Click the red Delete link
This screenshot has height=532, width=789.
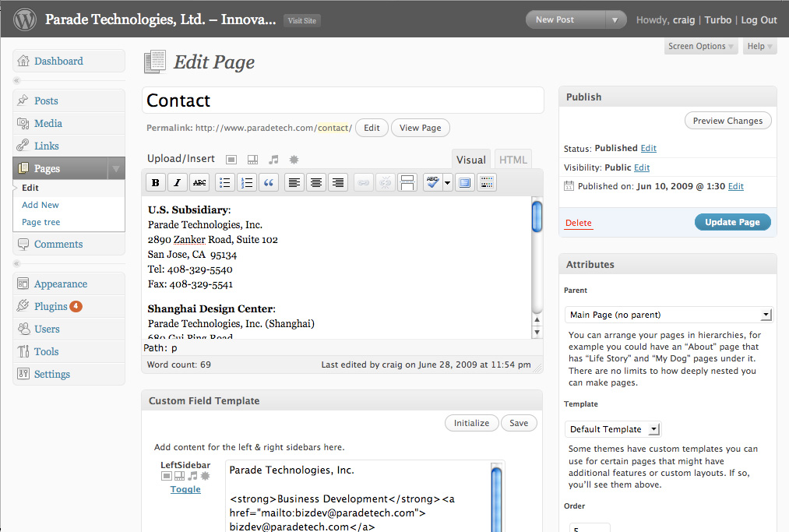(578, 223)
